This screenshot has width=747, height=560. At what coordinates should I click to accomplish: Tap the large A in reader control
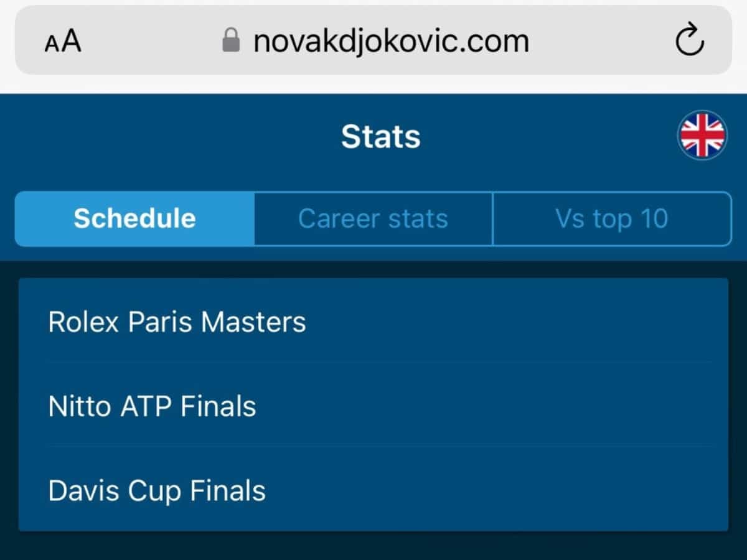[x=71, y=42]
